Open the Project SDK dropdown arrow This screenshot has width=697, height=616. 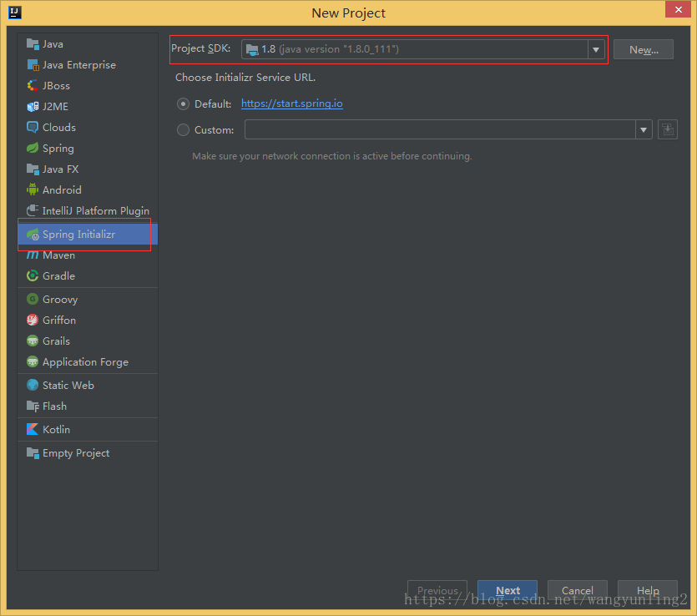[596, 49]
